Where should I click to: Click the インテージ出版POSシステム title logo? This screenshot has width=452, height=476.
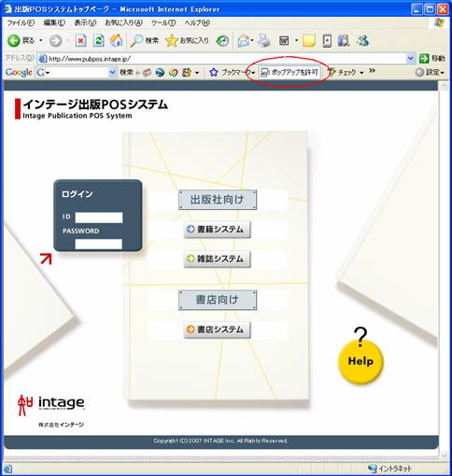[92, 108]
